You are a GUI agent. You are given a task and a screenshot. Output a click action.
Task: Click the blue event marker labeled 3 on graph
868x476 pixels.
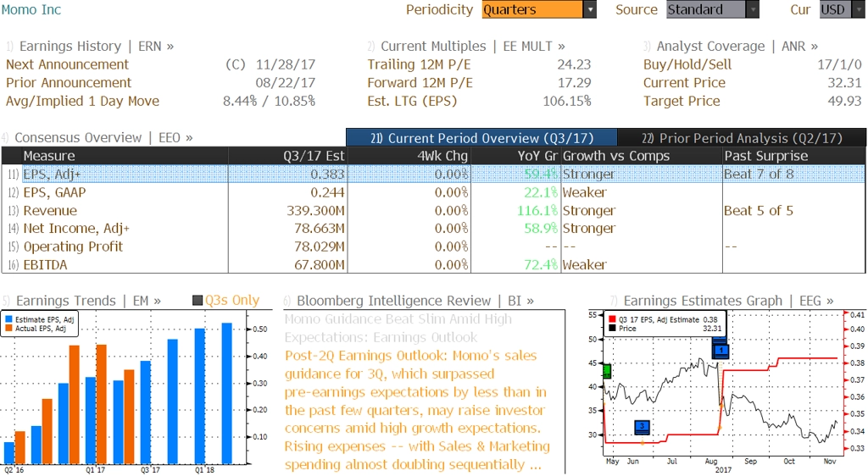coord(643,426)
